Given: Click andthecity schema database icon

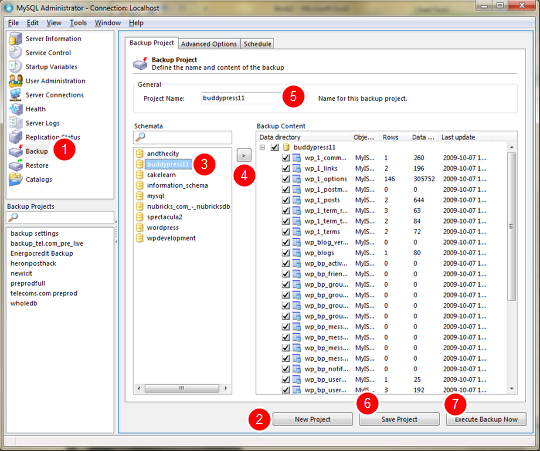Looking at the screenshot, I should point(139,154).
